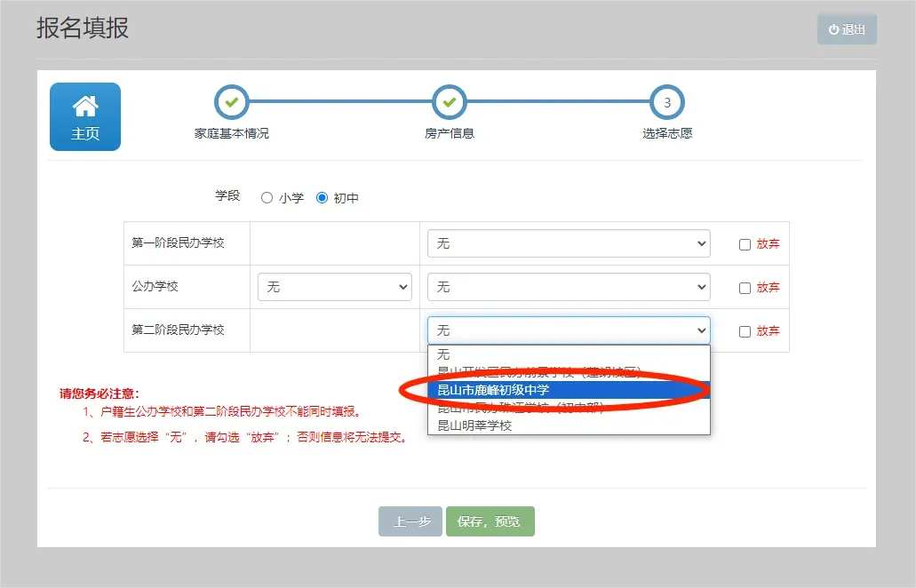Click the green checkmark on 家庭基本情况 step
The image size is (916, 588).
point(231,101)
